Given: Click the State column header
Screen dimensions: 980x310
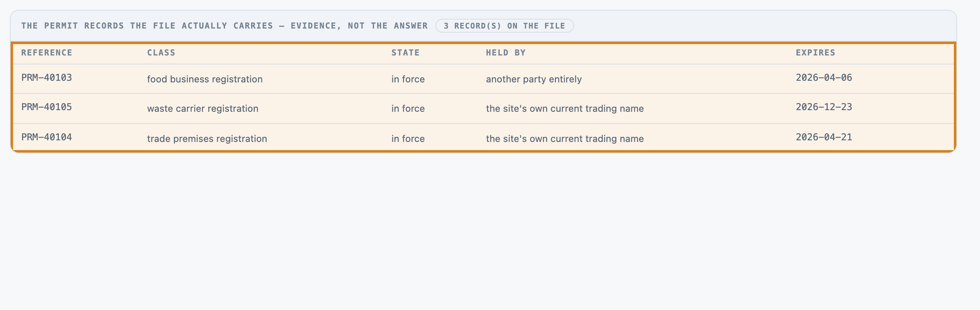Looking at the screenshot, I should [405, 53].
